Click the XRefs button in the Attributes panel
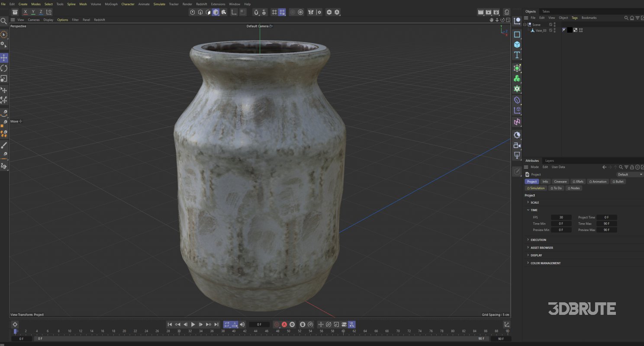The image size is (644, 346). pos(578,181)
